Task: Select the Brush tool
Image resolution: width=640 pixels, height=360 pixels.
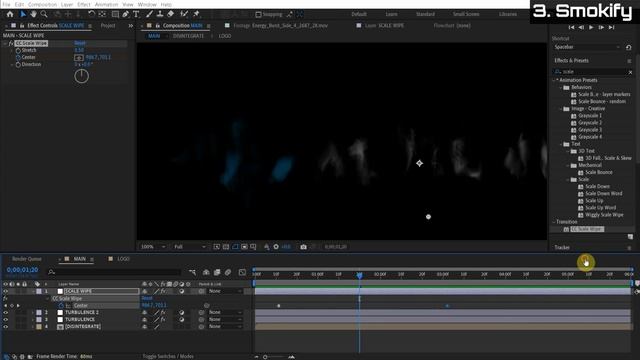Action: pos(149,14)
